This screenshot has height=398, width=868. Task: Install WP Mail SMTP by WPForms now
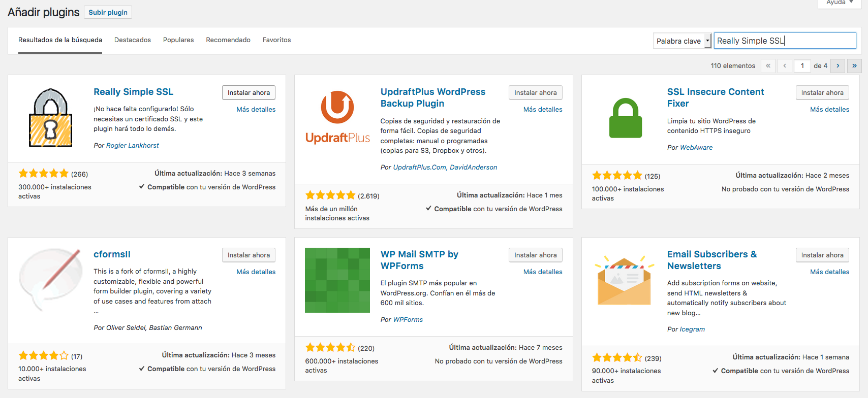click(x=536, y=255)
